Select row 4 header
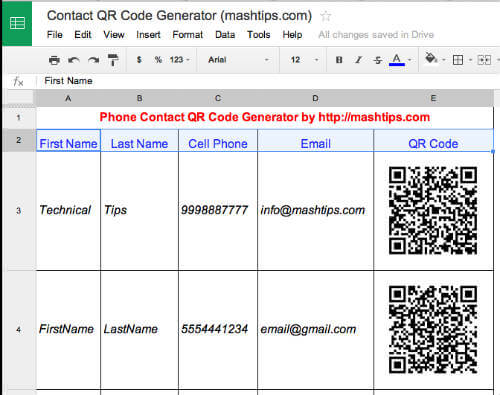Viewport: 500px width, 395px height. (19, 330)
